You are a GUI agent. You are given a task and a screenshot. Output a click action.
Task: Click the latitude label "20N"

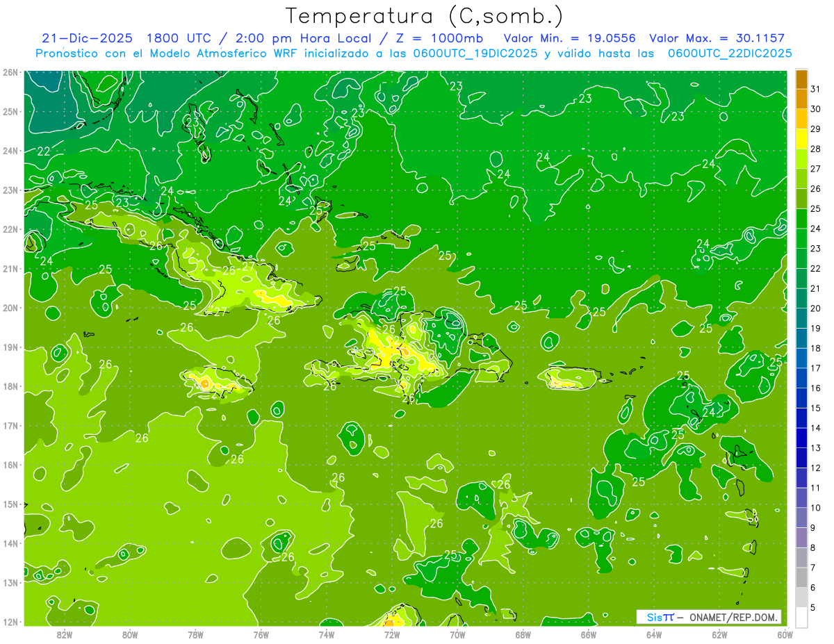(10, 308)
